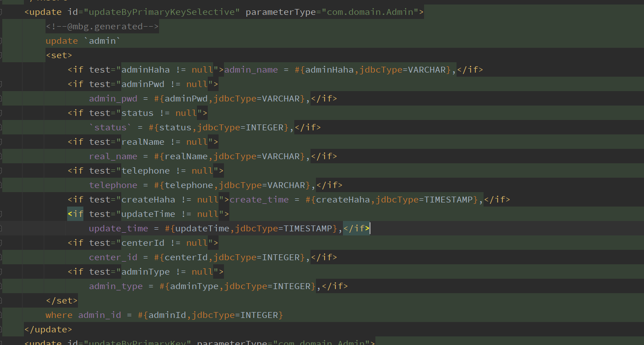
Task: Click the closing </set> tag
Action: (x=62, y=300)
